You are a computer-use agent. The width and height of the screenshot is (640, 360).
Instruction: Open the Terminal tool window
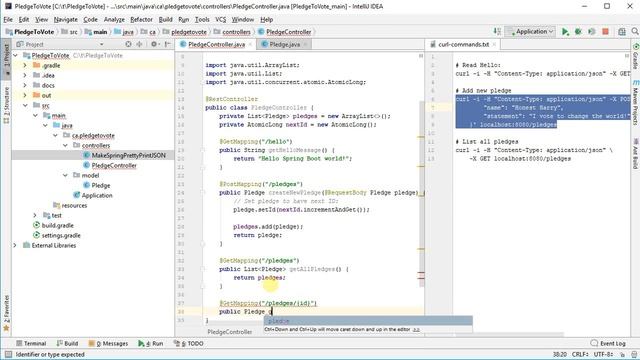coord(31,344)
